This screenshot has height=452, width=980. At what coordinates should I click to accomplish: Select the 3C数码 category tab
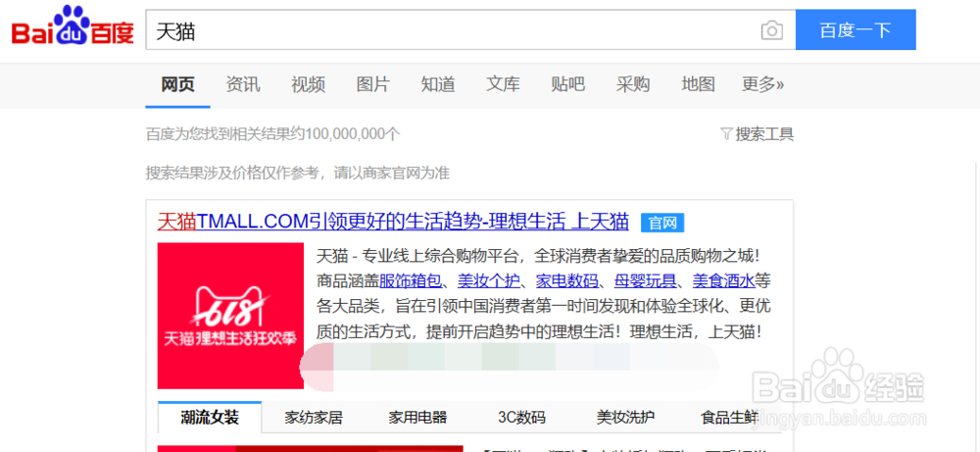pyautogui.click(x=522, y=418)
